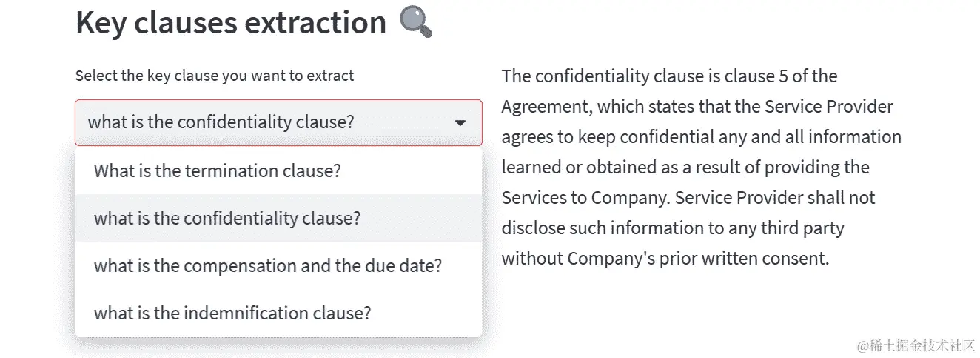Image resolution: width=980 pixels, height=358 pixels.
Task: Collapse the list with the dropdown caret arrow
Action: tap(460, 122)
